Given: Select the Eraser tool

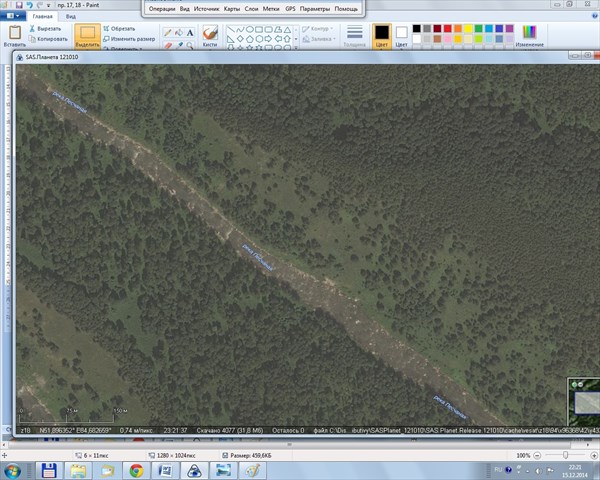Looking at the screenshot, I should click(167, 44).
